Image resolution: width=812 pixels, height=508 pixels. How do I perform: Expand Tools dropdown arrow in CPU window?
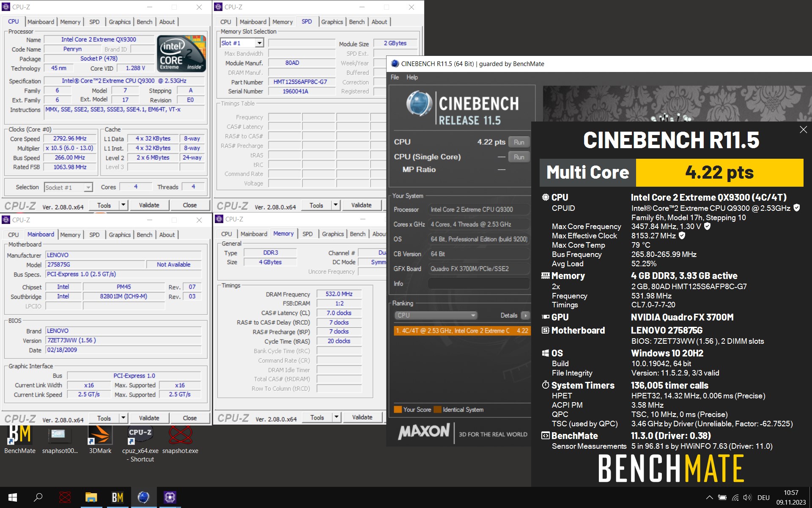click(123, 205)
